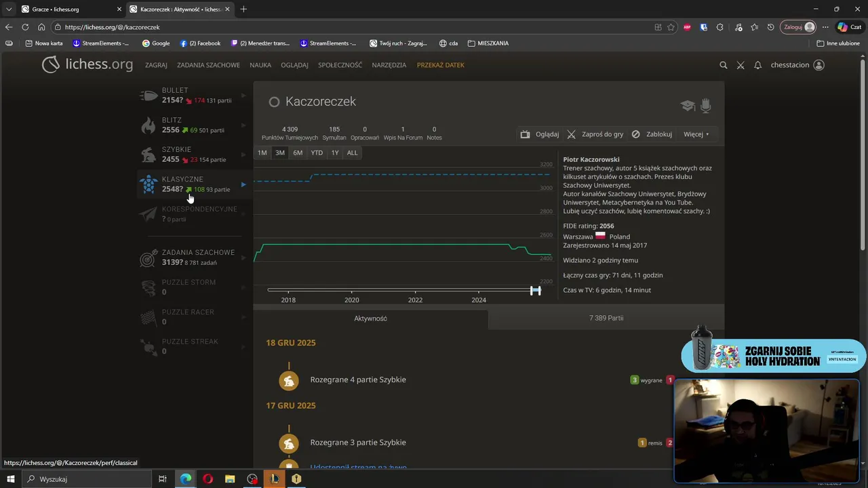
Task: Go back in browser history
Action: (x=8, y=27)
